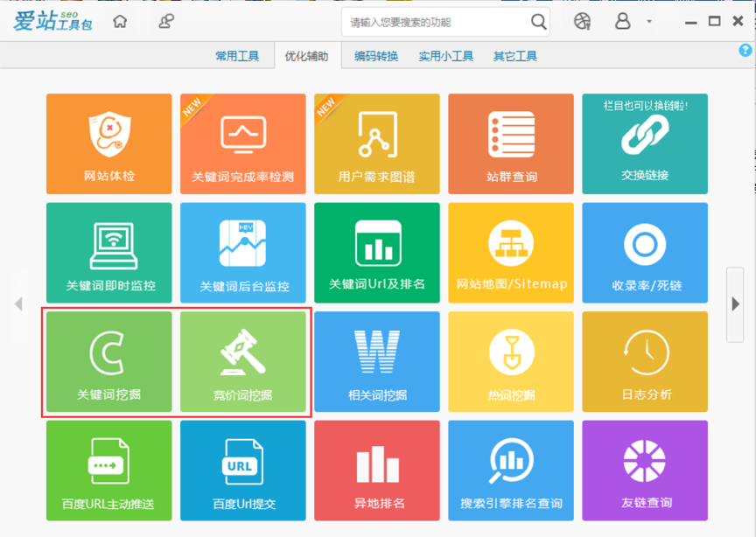Open the 关键词后台监控 tile

click(x=243, y=253)
